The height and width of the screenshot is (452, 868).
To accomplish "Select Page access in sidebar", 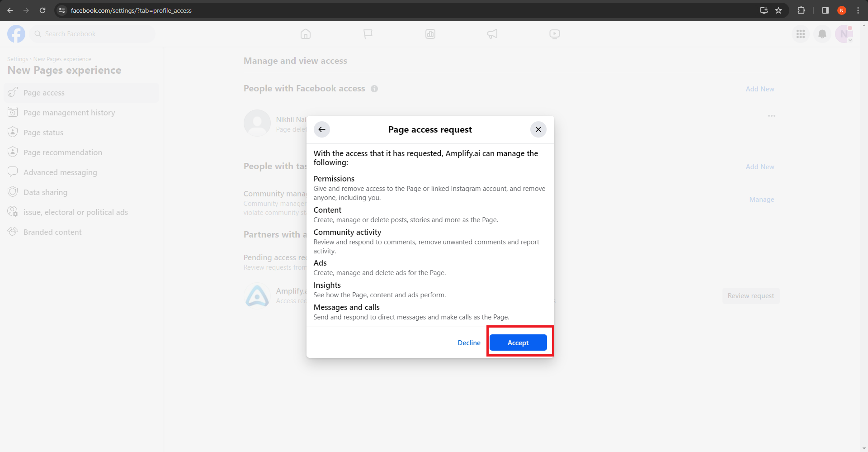I will [x=81, y=93].
